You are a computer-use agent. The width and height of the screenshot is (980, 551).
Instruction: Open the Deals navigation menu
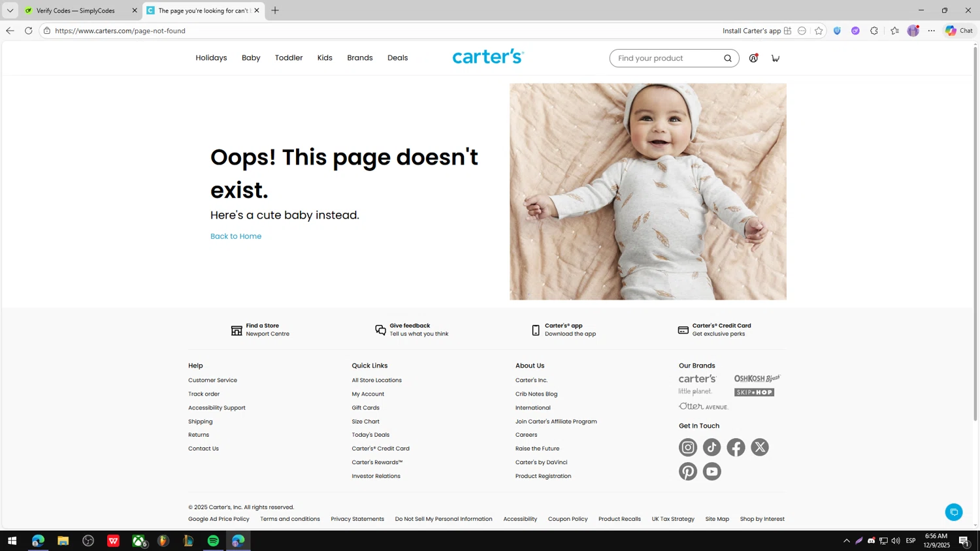click(397, 58)
